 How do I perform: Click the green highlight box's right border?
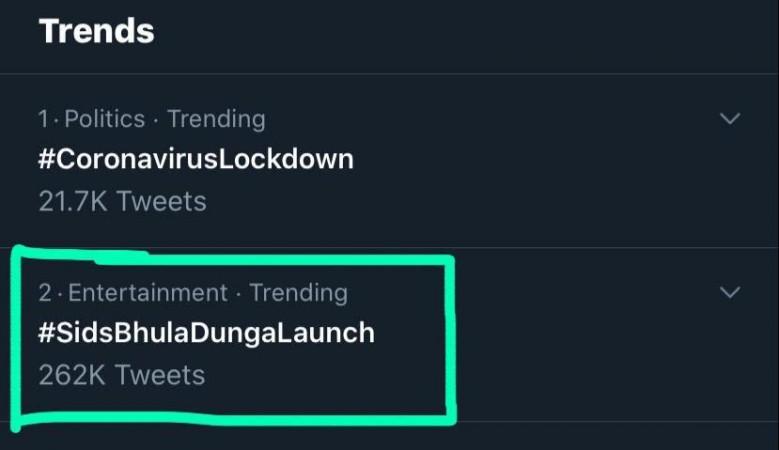451,338
